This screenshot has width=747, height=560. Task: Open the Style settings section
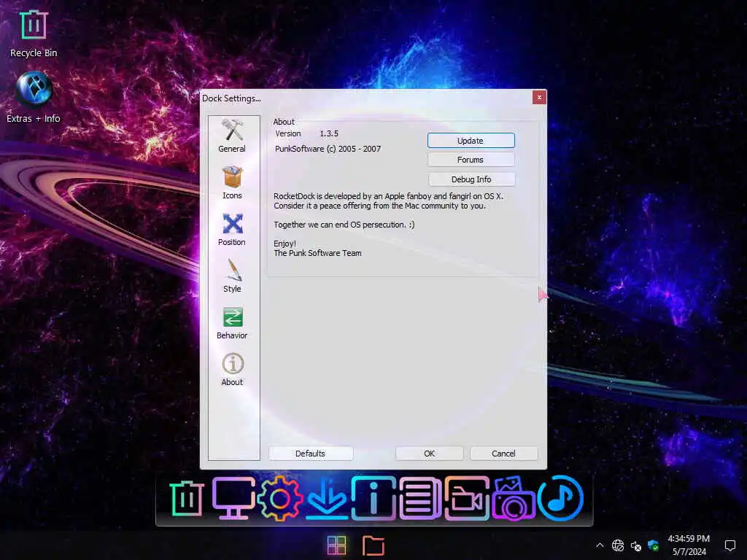tap(232, 276)
